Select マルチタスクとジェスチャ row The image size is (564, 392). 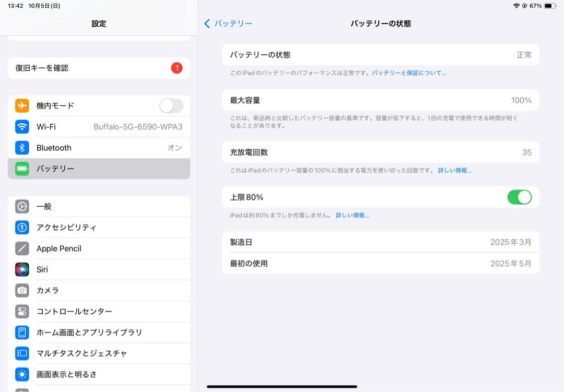pyautogui.click(x=99, y=353)
